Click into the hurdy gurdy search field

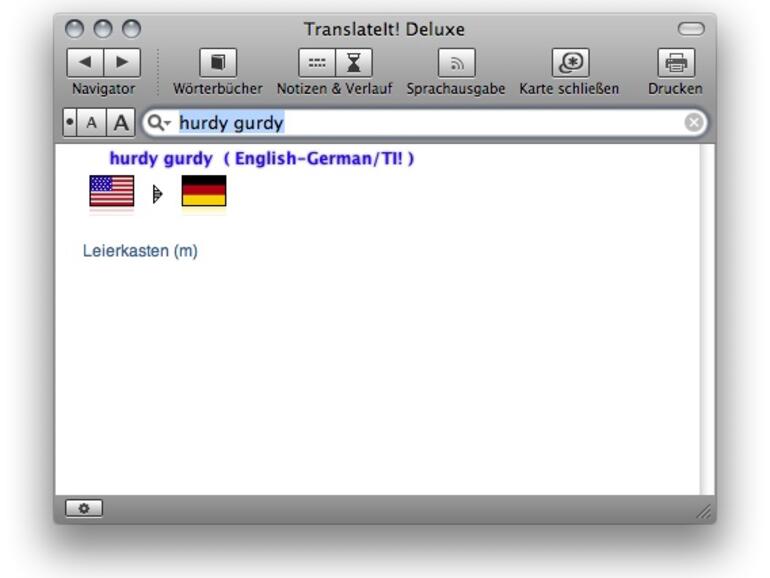click(x=425, y=122)
